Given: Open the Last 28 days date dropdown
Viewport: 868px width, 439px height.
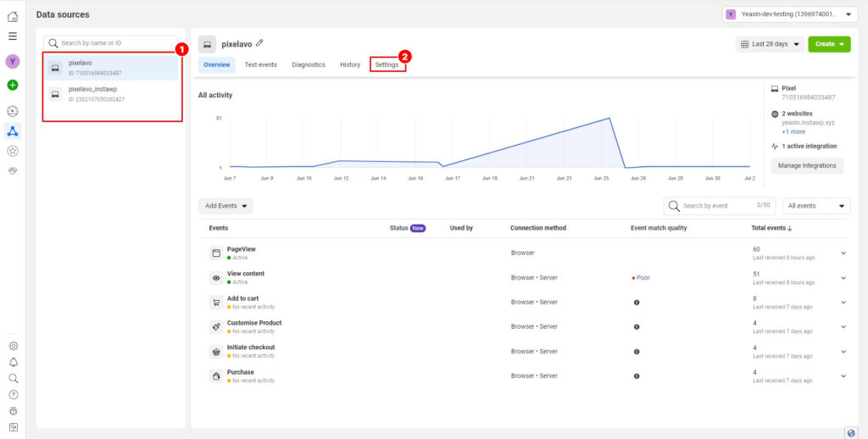Looking at the screenshot, I should pyautogui.click(x=770, y=44).
